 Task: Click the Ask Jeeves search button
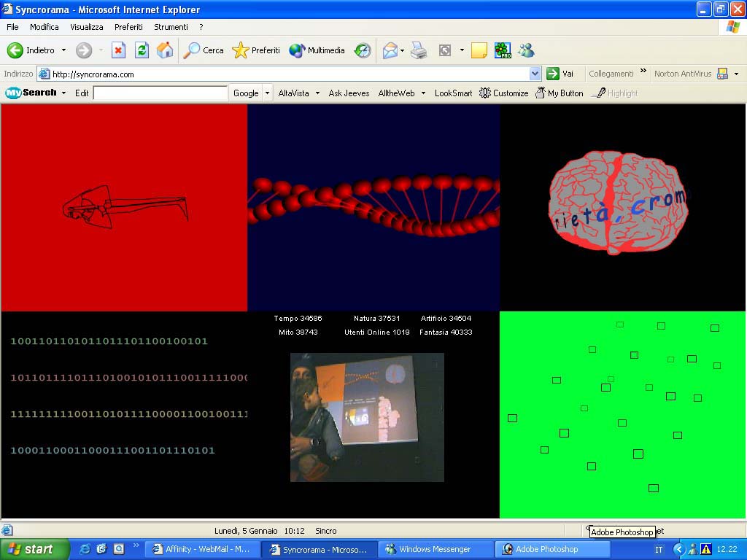pyautogui.click(x=349, y=93)
